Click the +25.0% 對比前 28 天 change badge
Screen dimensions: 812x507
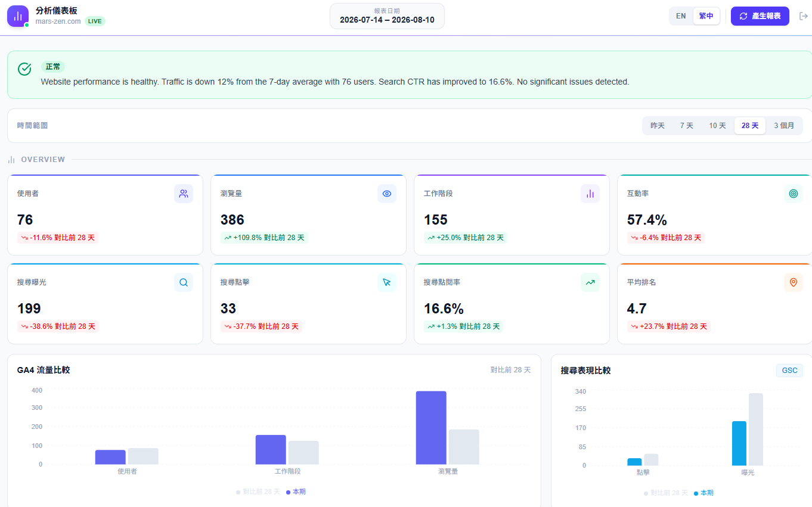click(x=466, y=238)
